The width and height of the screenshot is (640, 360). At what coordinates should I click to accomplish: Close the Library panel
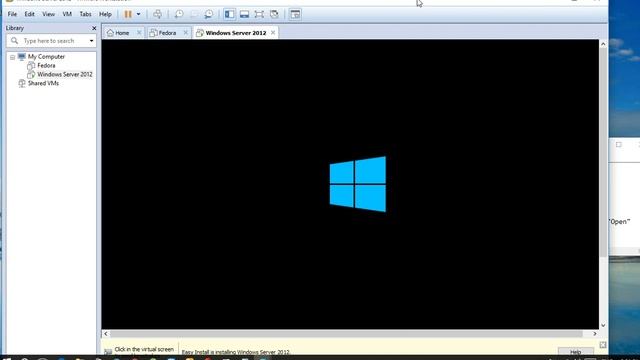(x=94, y=28)
